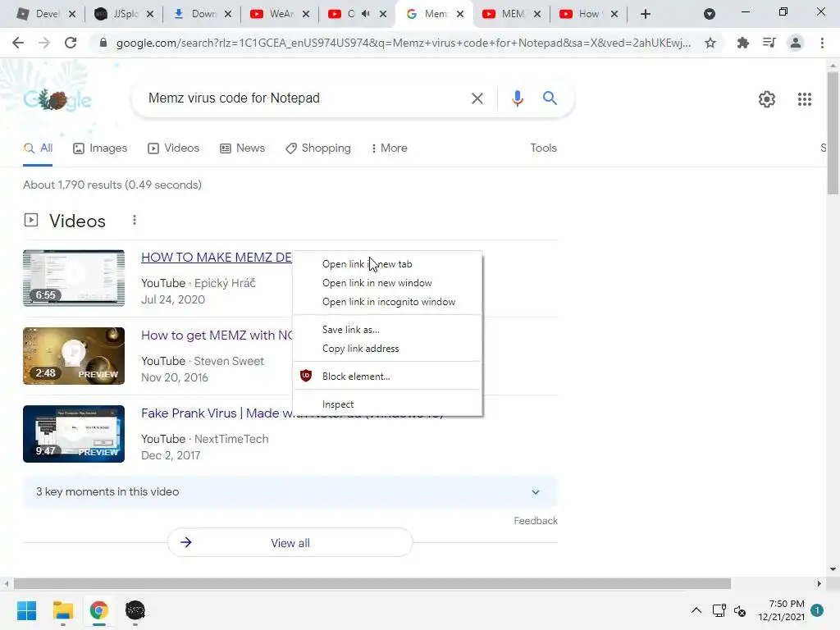Open a new browser tab
The width and height of the screenshot is (840, 630).
click(645, 14)
